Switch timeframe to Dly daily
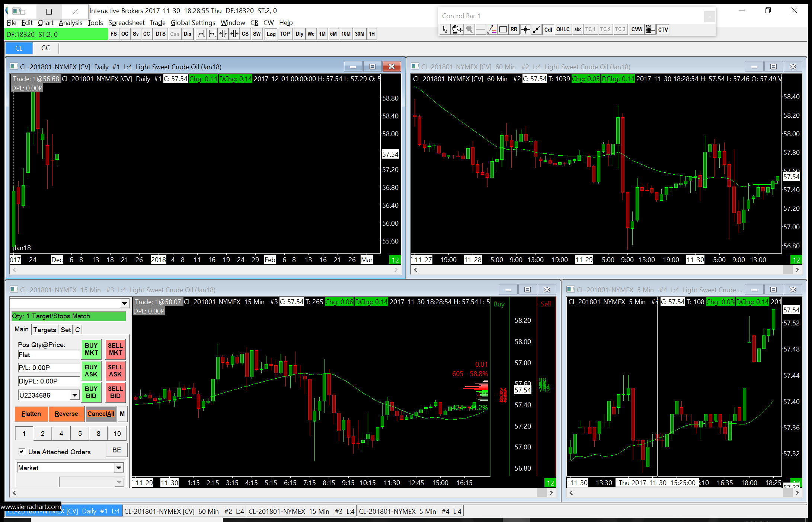812x522 pixels. (x=300, y=34)
